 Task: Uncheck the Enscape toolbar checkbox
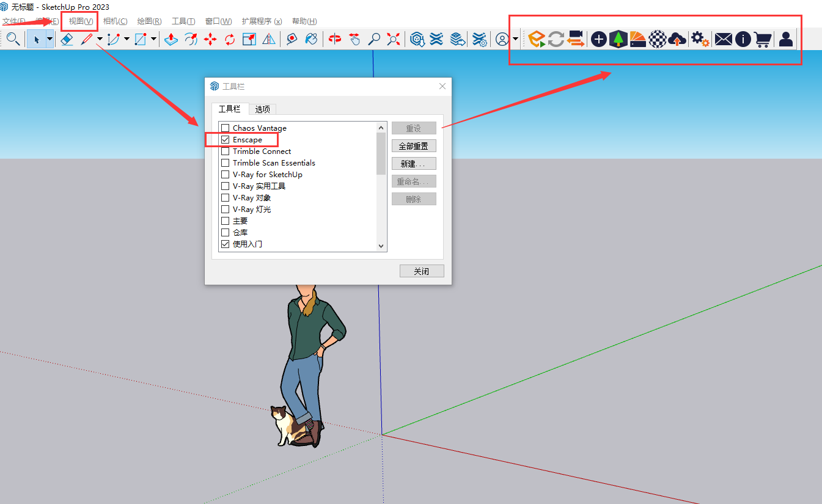click(x=225, y=139)
